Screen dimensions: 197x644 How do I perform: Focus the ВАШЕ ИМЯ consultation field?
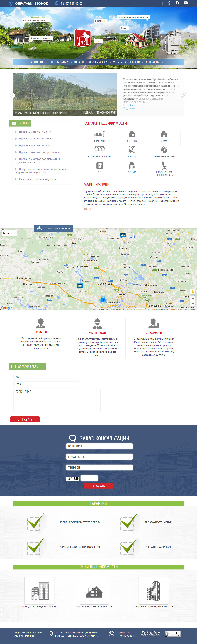coord(99,446)
